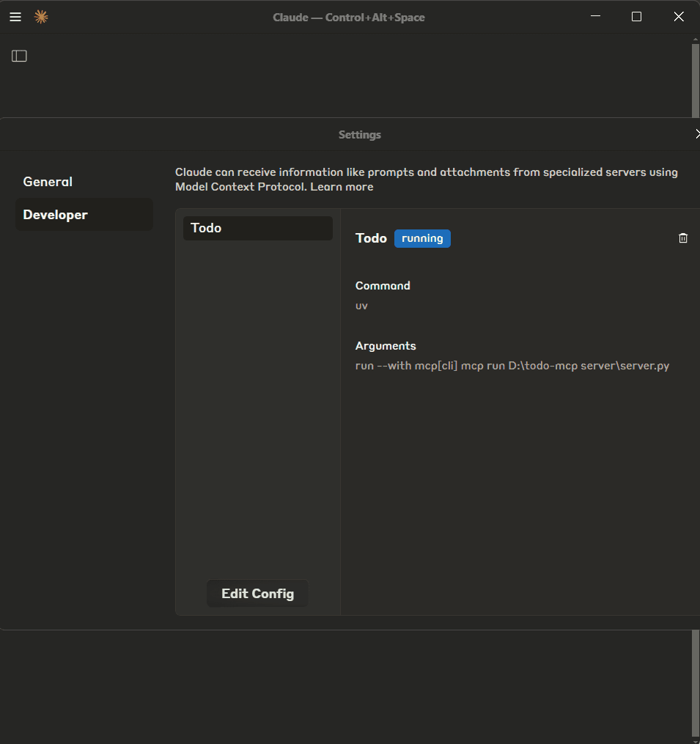700x744 pixels.
Task: Follow the Learn more link
Action: click(342, 187)
